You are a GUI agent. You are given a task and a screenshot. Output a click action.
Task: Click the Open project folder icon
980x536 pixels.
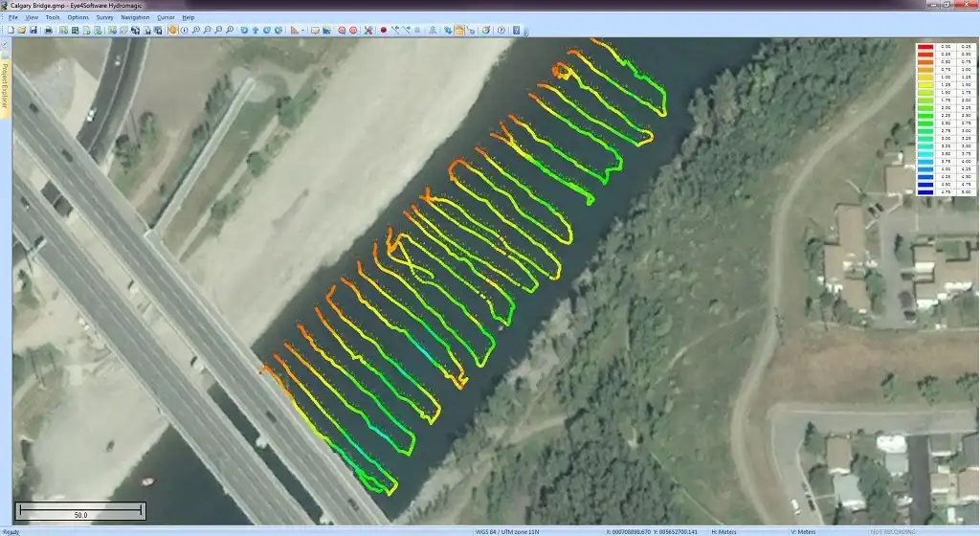pos(21,30)
